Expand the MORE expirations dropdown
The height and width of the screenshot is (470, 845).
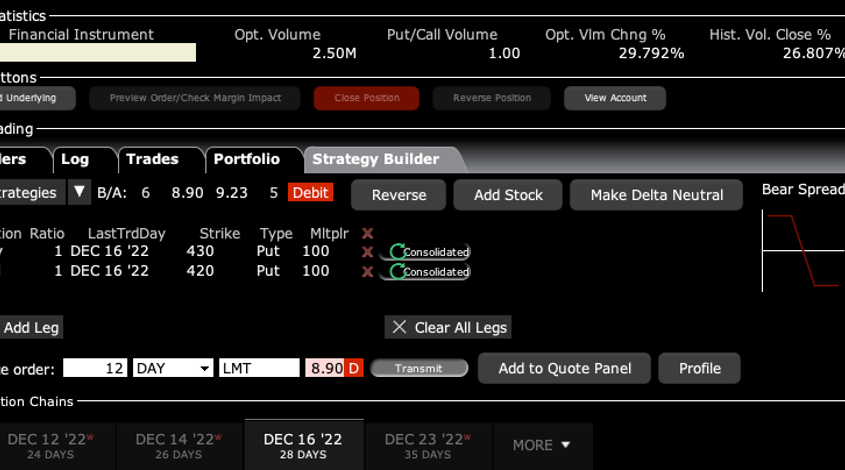pos(541,445)
